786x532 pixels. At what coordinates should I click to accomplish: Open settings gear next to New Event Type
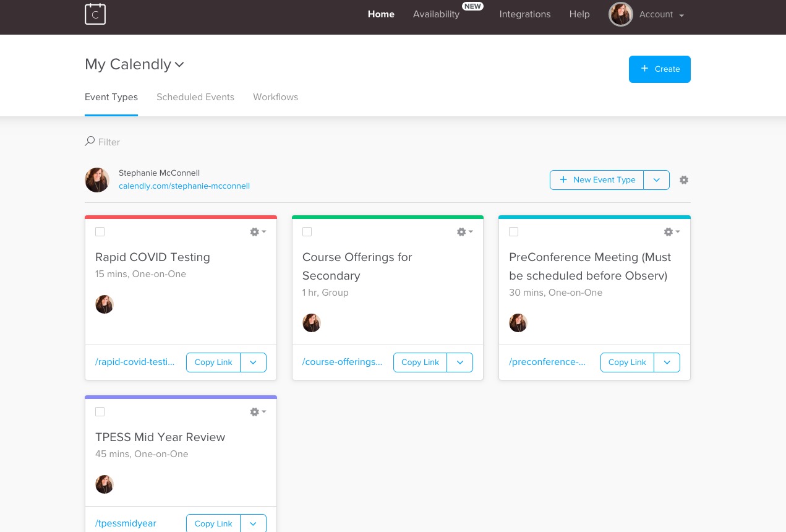(x=684, y=180)
